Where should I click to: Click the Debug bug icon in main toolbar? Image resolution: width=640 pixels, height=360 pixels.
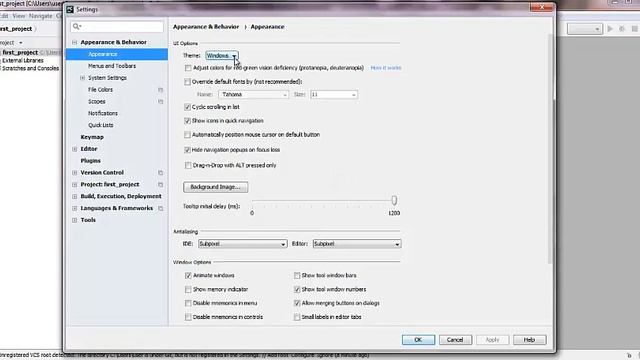pyautogui.click(x=622, y=29)
